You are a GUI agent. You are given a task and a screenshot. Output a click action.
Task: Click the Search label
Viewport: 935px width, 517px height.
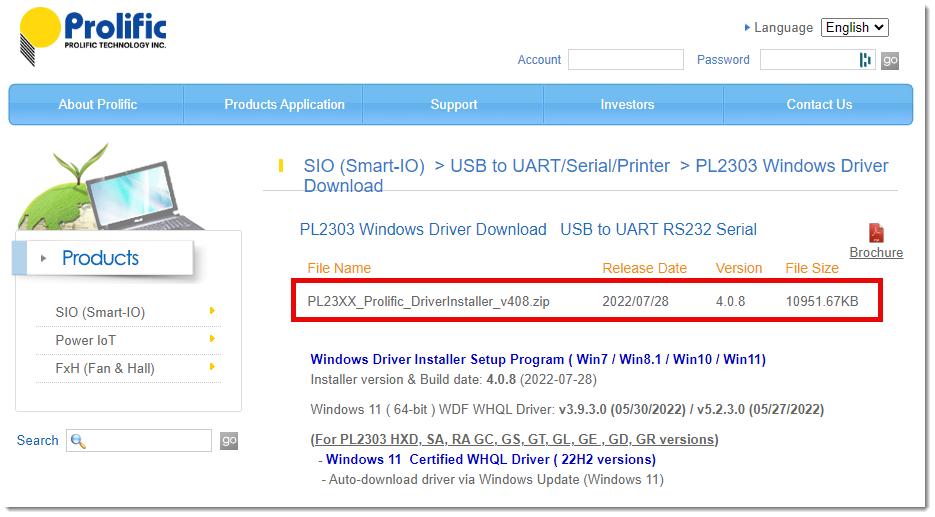pos(38,441)
